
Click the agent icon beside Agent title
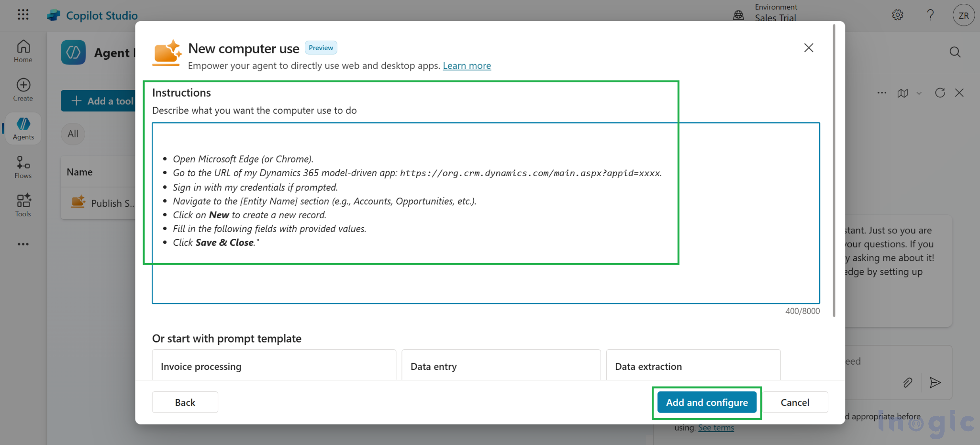click(73, 52)
